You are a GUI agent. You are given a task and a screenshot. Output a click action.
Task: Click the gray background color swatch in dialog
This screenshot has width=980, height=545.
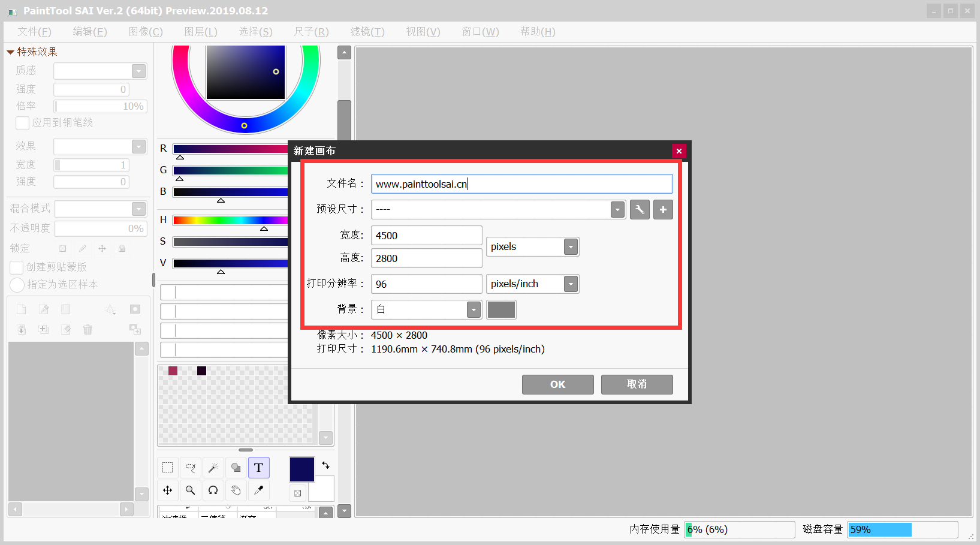tap(502, 310)
